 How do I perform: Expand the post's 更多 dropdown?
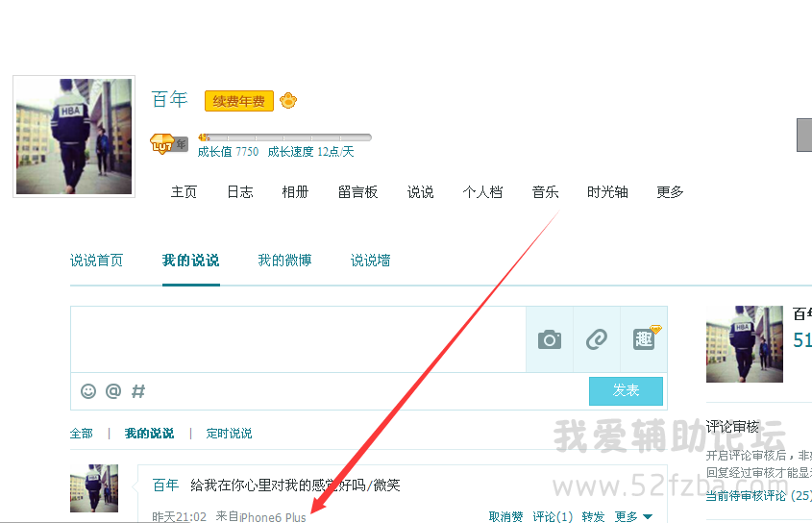pos(633,517)
